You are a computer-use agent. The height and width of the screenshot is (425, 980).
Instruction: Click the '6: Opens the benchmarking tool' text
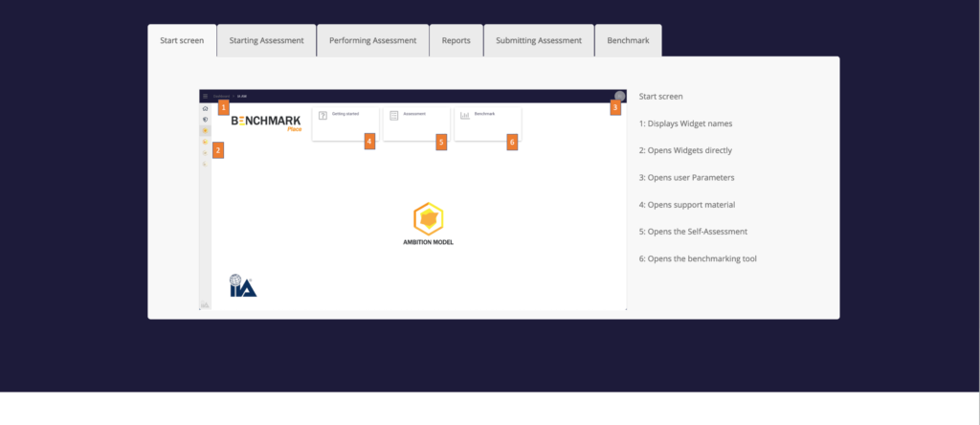point(698,258)
